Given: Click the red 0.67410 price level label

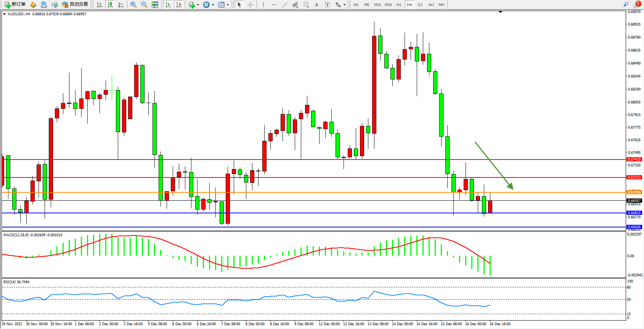Looking at the screenshot, I should click(x=634, y=160).
